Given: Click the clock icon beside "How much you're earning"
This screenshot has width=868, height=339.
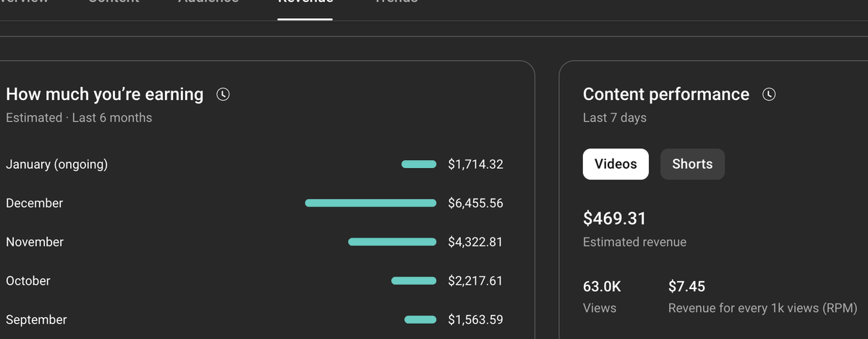Looking at the screenshot, I should [x=224, y=94].
